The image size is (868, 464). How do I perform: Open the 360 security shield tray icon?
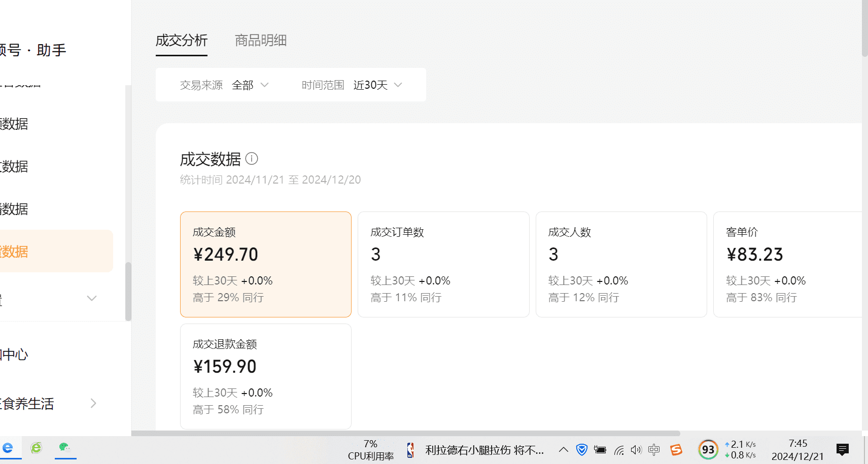pyautogui.click(x=581, y=449)
